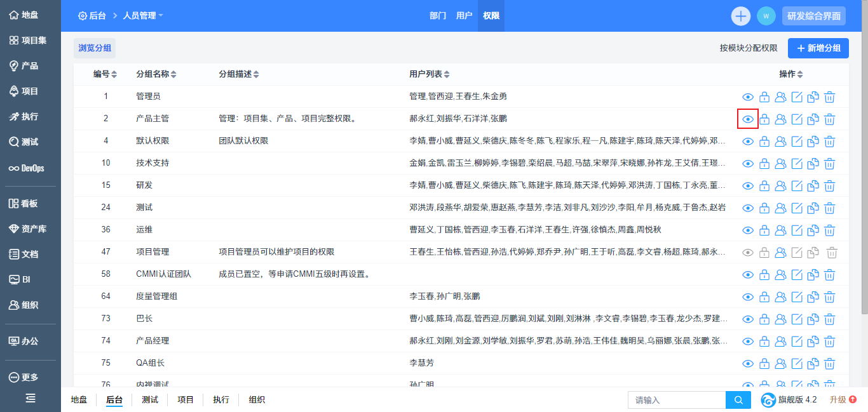Sort table by 用户列表 column arrows
The width and height of the screenshot is (868, 412).
[x=447, y=74]
